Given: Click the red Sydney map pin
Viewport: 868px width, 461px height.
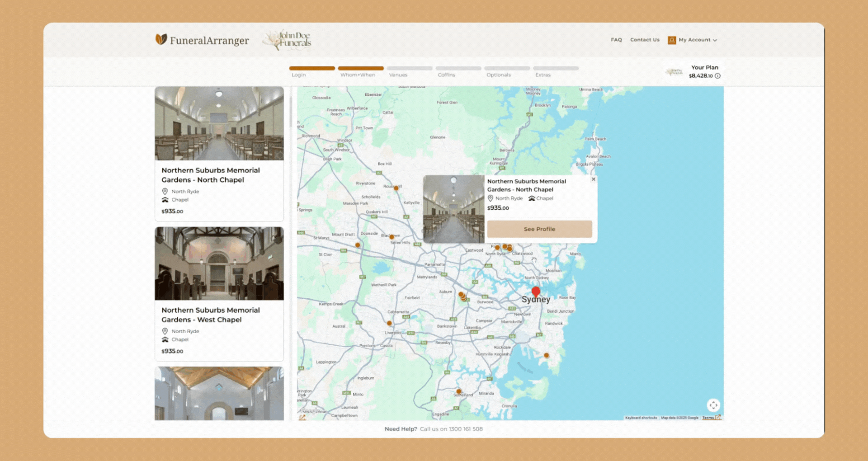Looking at the screenshot, I should [x=536, y=292].
